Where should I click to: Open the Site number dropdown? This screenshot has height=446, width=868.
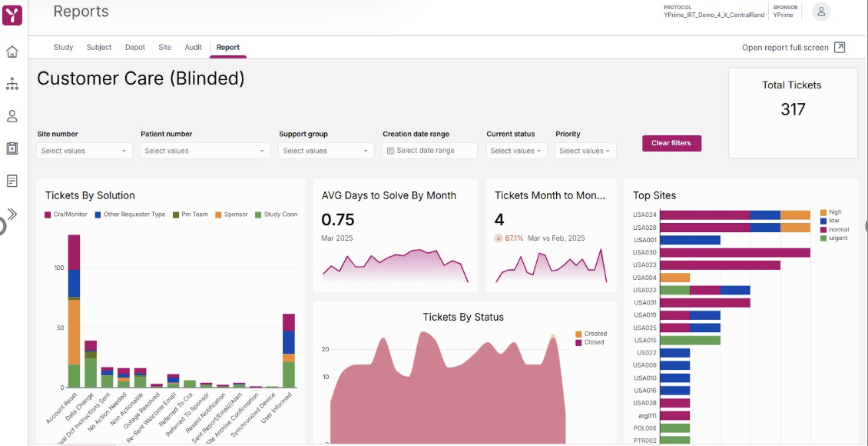pyautogui.click(x=84, y=151)
